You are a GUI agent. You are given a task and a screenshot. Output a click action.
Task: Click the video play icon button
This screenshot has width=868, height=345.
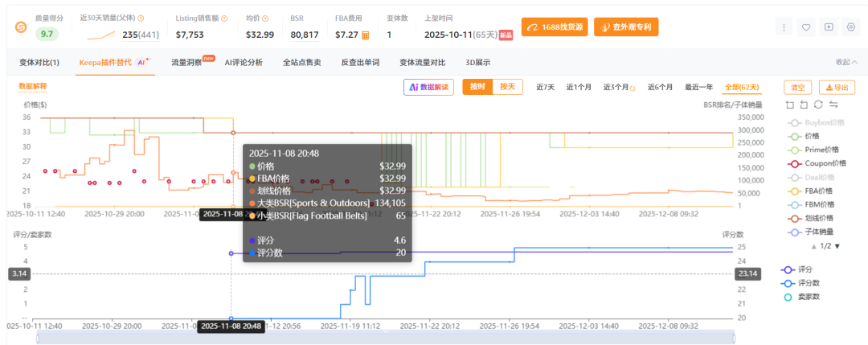pyautogui.click(x=829, y=27)
